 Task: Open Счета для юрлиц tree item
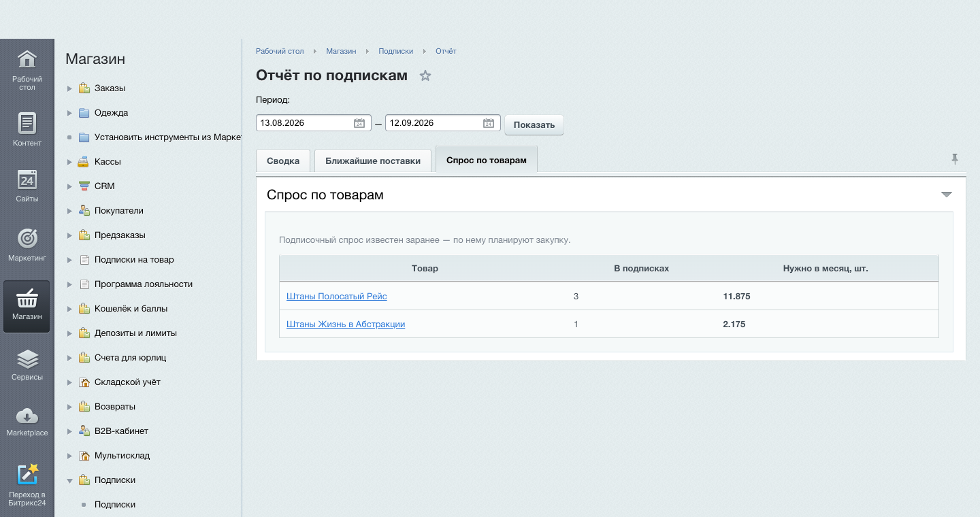pos(130,358)
